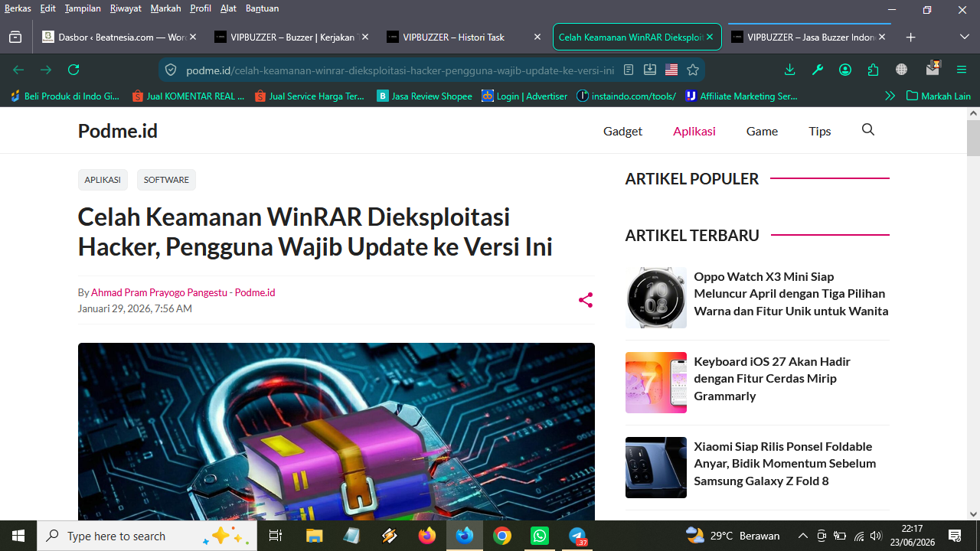The height and width of the screenshot is (551, 980).
Task: Open the notification center icon
Action: [955, 536]
